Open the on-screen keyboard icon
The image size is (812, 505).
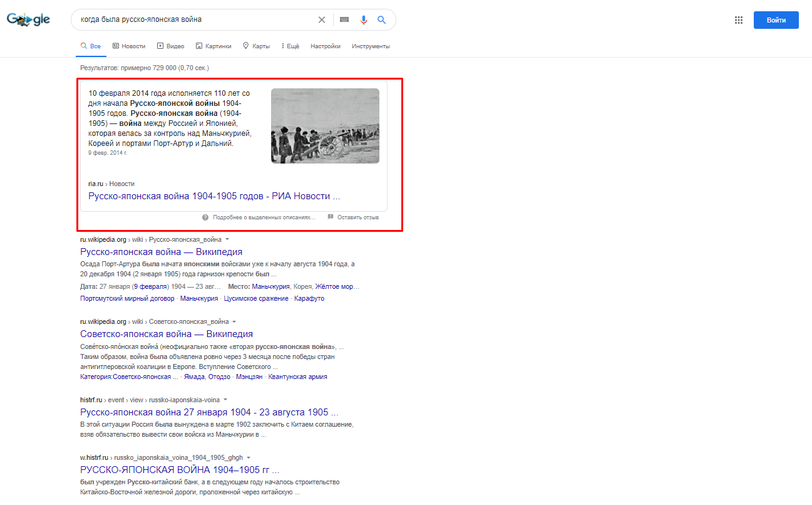pyautogui.click(x=344, y=20)
